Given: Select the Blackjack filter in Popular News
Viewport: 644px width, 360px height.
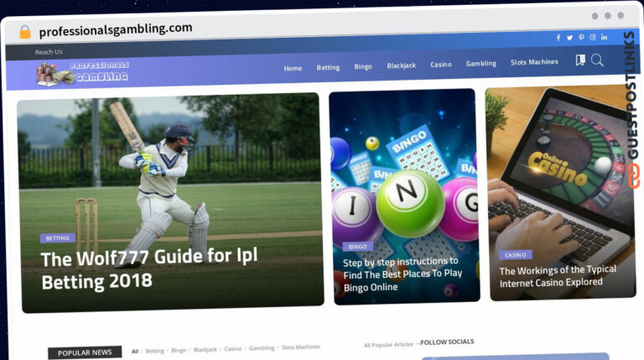Looking at the screenshot, I should 205,350.
